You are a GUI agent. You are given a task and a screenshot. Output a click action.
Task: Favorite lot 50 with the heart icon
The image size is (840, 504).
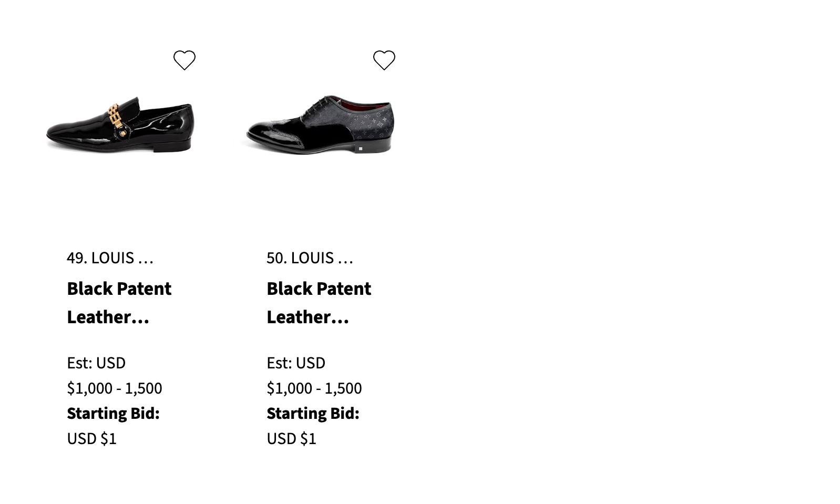click(384, 60)
